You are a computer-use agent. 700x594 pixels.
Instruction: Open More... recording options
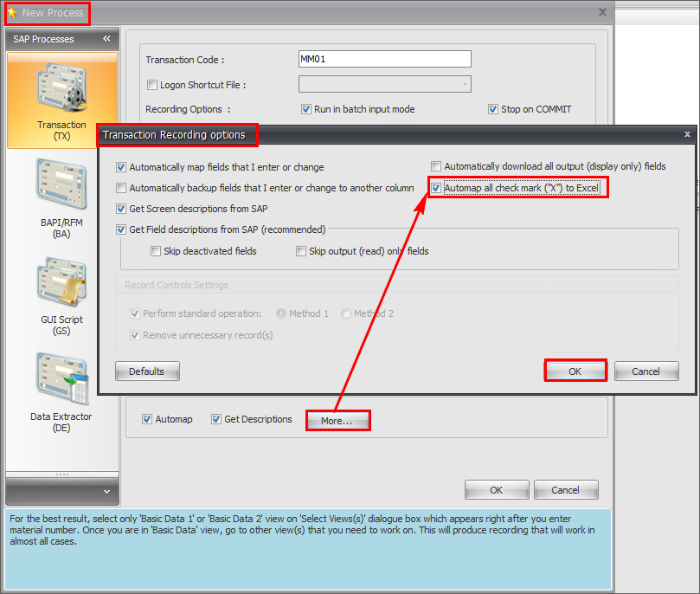point(337,421)
